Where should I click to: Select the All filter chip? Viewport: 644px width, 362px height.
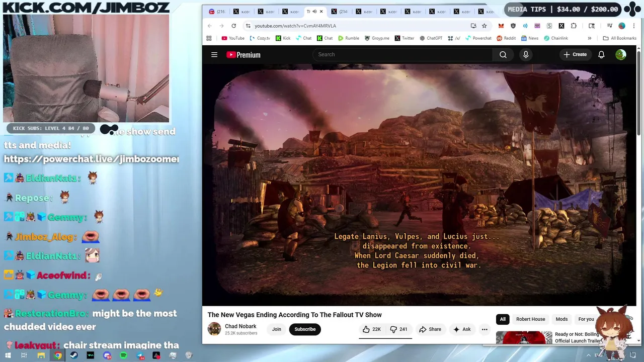point(503,319)
